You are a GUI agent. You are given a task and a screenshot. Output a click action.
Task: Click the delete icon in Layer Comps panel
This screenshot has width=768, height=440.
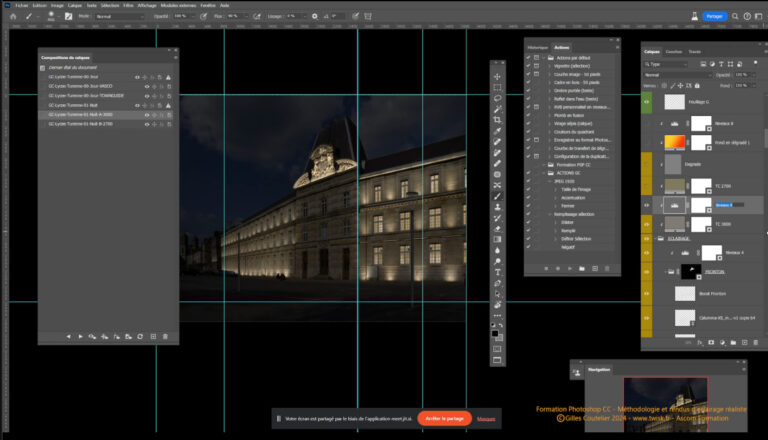(165, 336)
